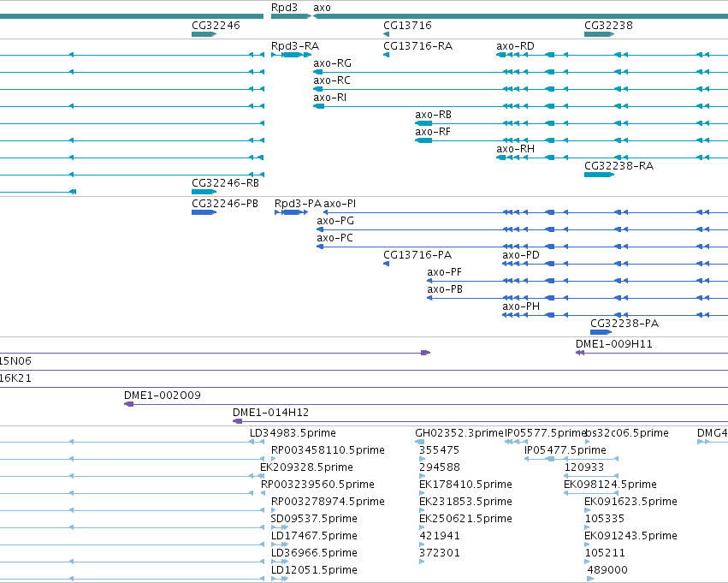Select the Rpd3-RA transcript
This screenshot has height=583, width=728.
tap(291, 55)
